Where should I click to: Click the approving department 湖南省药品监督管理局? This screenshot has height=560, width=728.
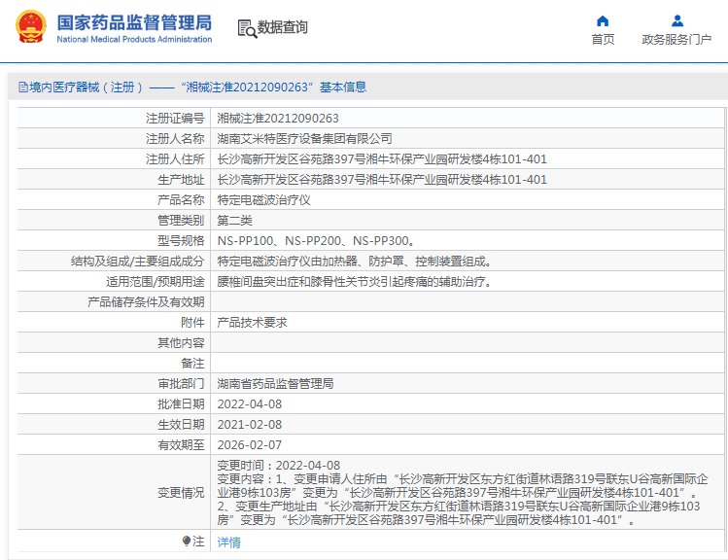pyautogui.click(x=275, y=383)
